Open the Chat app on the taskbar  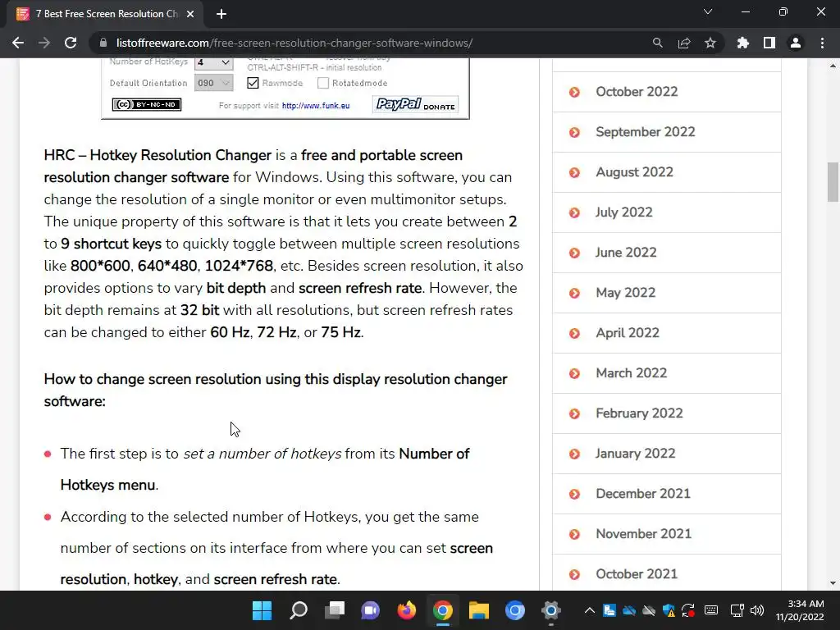[370, 610]
